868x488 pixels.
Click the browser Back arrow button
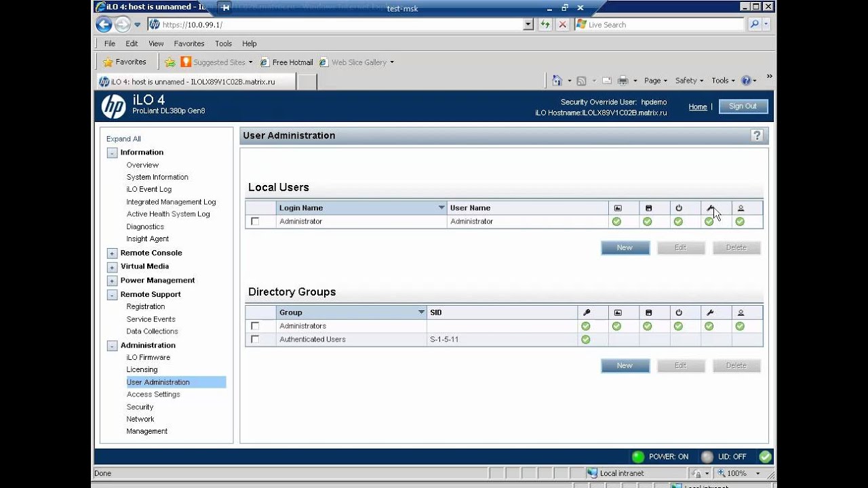coord(104,25)
